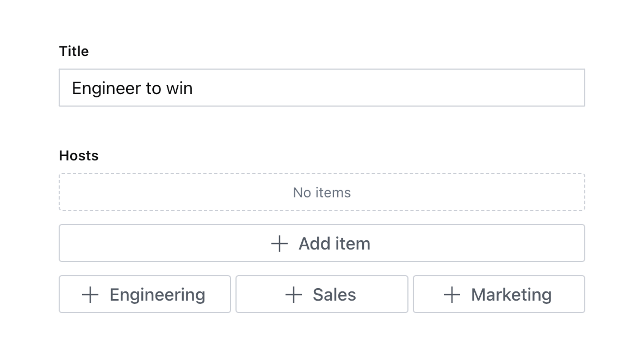The image size is (644, 350).
Task: Click the Hosts field label
Action: tap(79, 156)
